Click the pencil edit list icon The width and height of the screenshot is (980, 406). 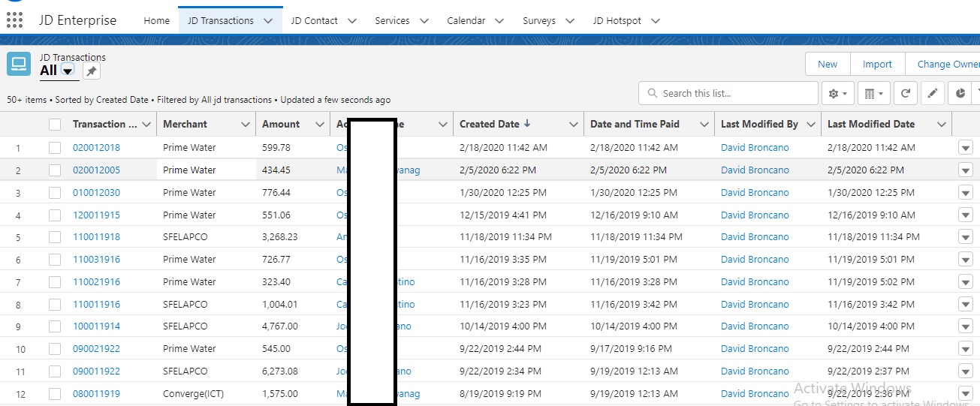(933, 94)
